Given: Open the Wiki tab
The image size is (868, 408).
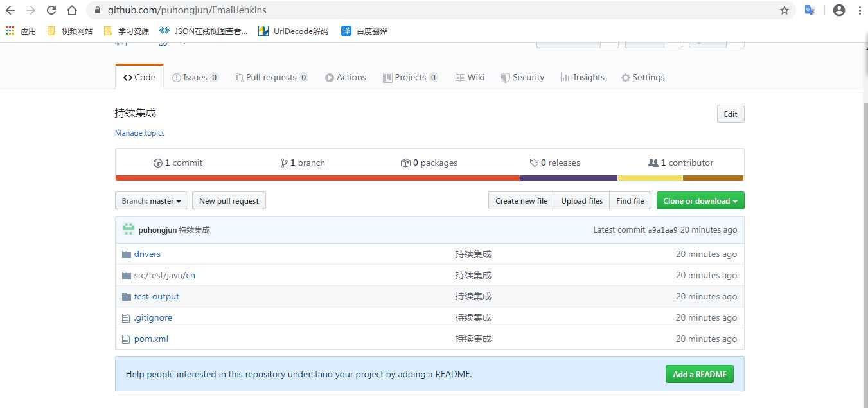Looking at the screenshot, I should [x=470, y=77].
